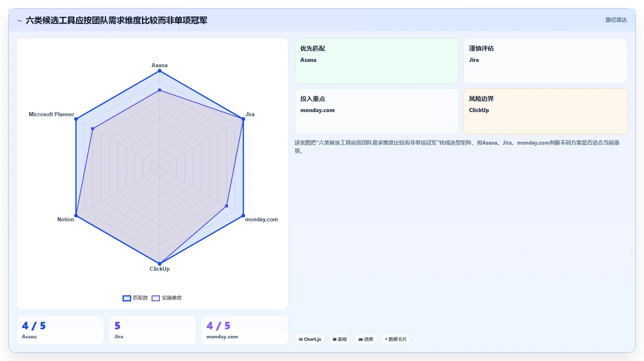Open the 风险边界 ClickUp card
The height and width of the screenshot is (361, 644).
tap(545, 111)
